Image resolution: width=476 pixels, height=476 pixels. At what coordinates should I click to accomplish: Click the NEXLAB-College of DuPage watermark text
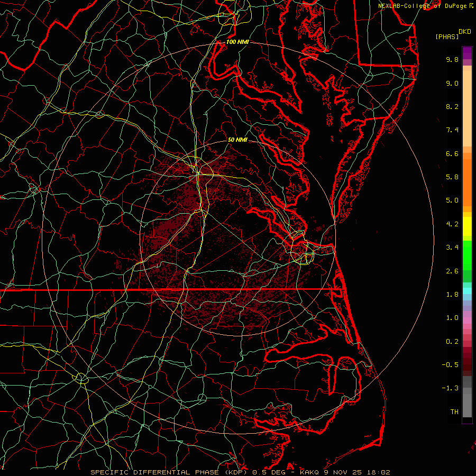pyautogui.click(x=422, y=5)
